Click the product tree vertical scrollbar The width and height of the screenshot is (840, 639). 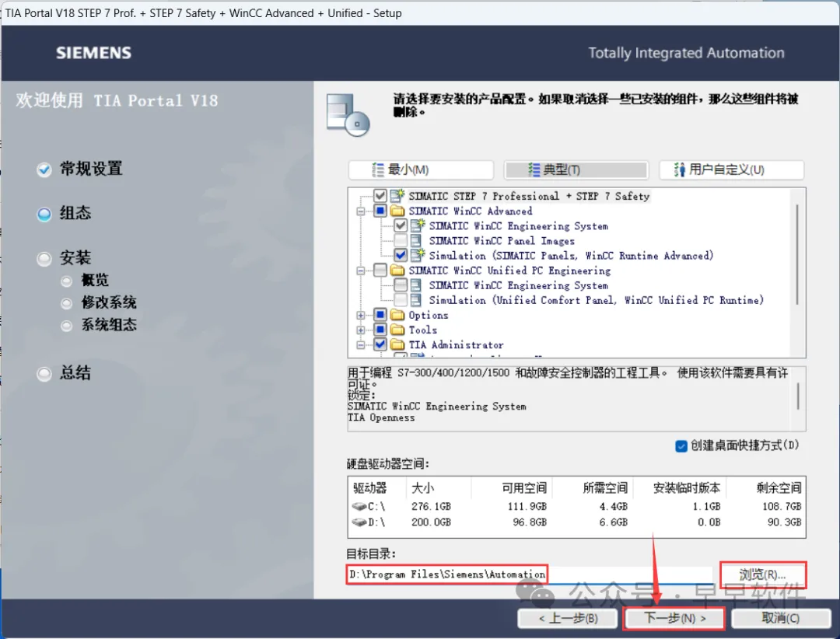click(x=798, y=255)
